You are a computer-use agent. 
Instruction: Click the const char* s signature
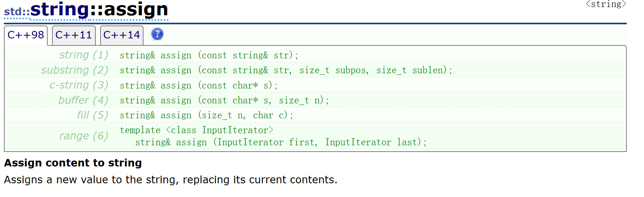pyautogui.click(x=199, y=85)
